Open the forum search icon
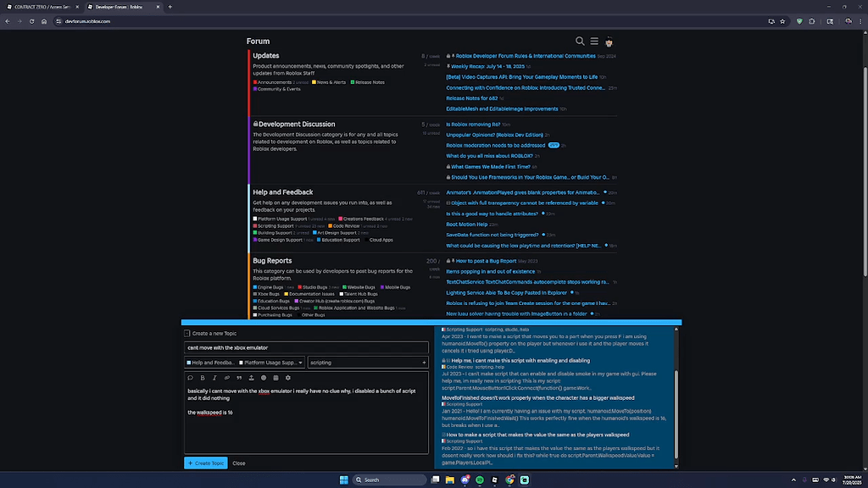This screenshot has height=488, width=868. [x=580, y=41]
